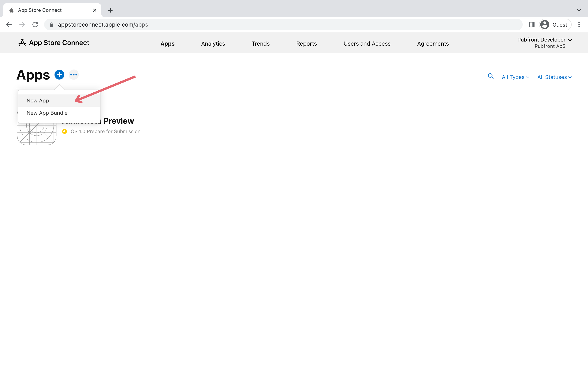Screen dimensions: 588x368
Task: Open the Guest profile menu
Action: pos(555,25)
